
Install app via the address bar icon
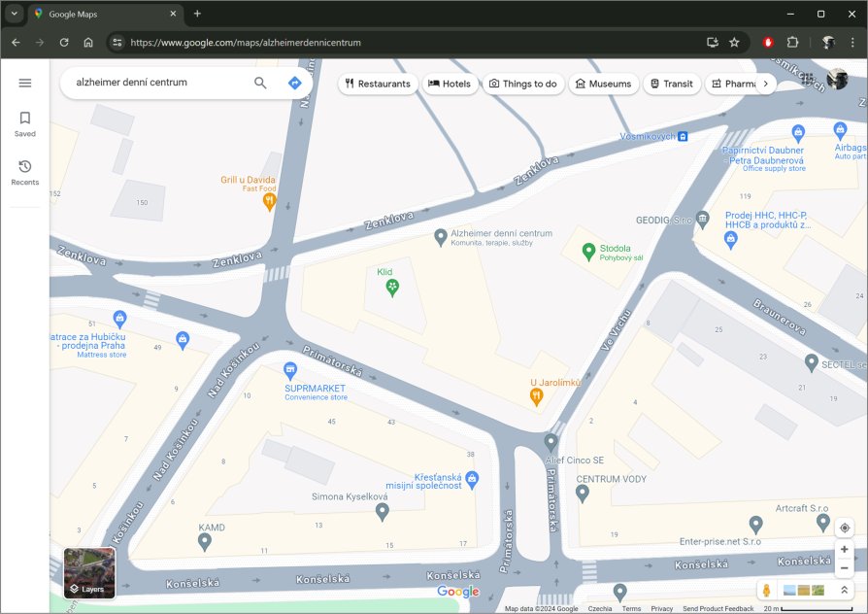click(713, 43)
